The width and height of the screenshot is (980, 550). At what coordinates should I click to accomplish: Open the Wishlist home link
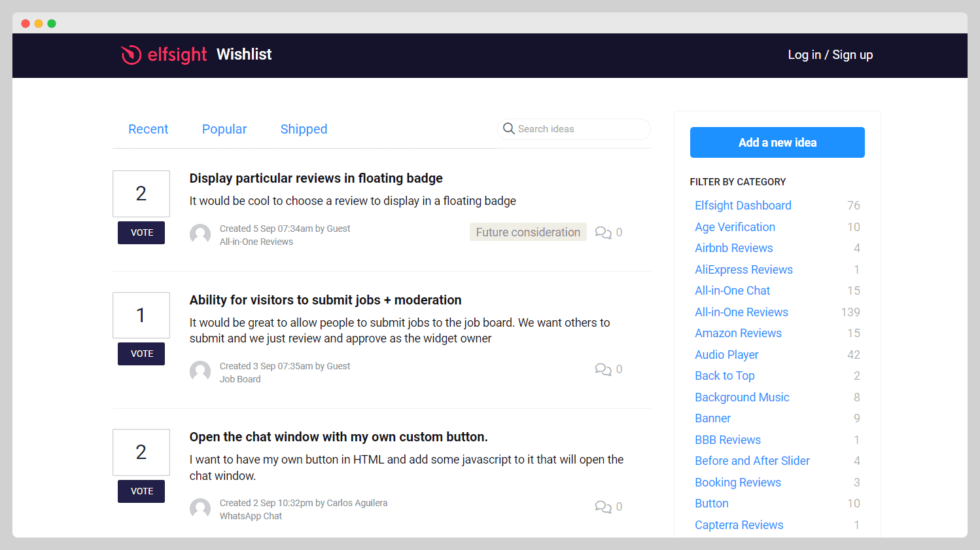244,54
